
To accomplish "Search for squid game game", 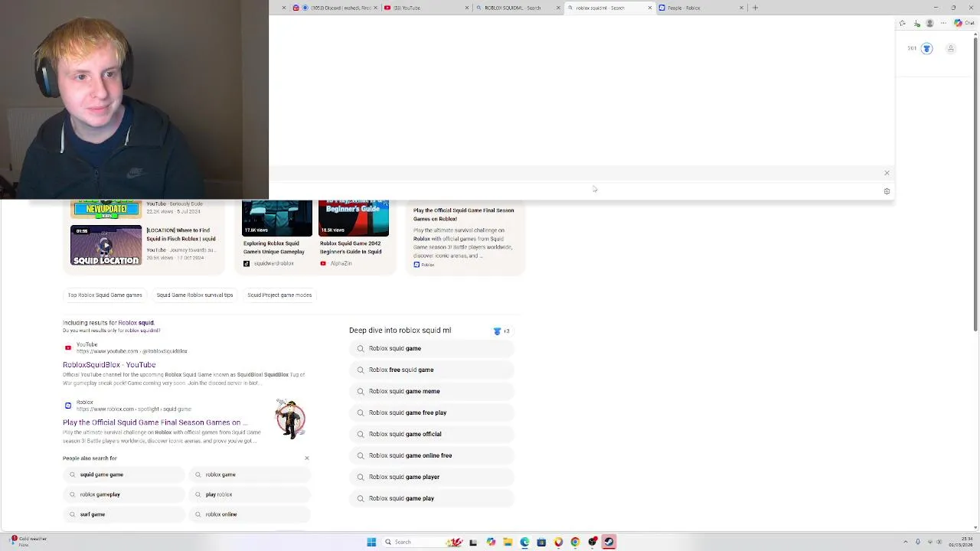I will pyautogui.click(x=124, y=474).
